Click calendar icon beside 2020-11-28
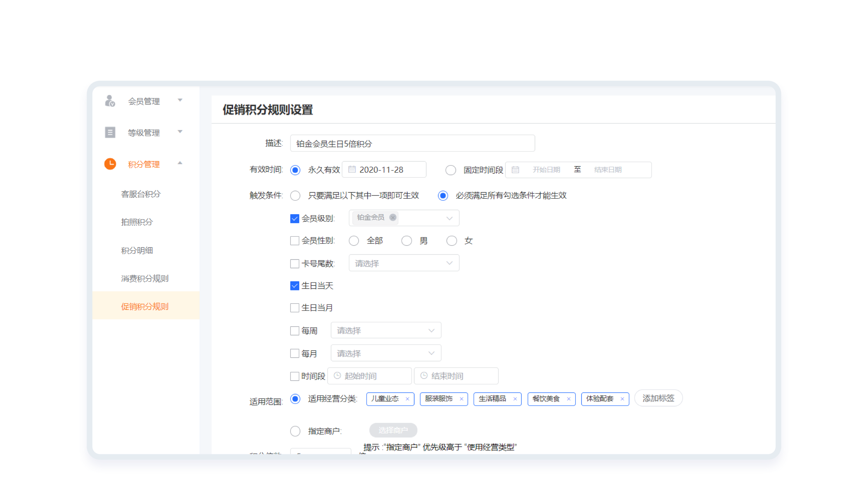Viewport: 868px width, 495px height. tap(352, 170)
